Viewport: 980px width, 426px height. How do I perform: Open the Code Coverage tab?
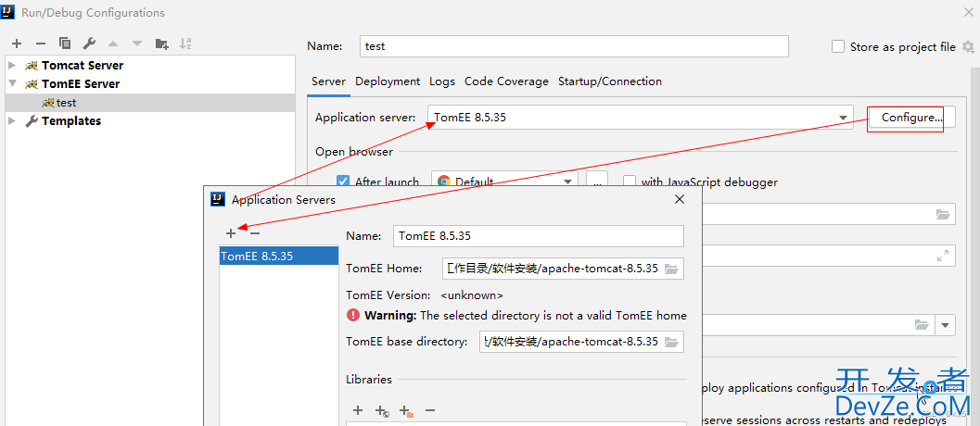pyautogui.click(x=506, y=81)
